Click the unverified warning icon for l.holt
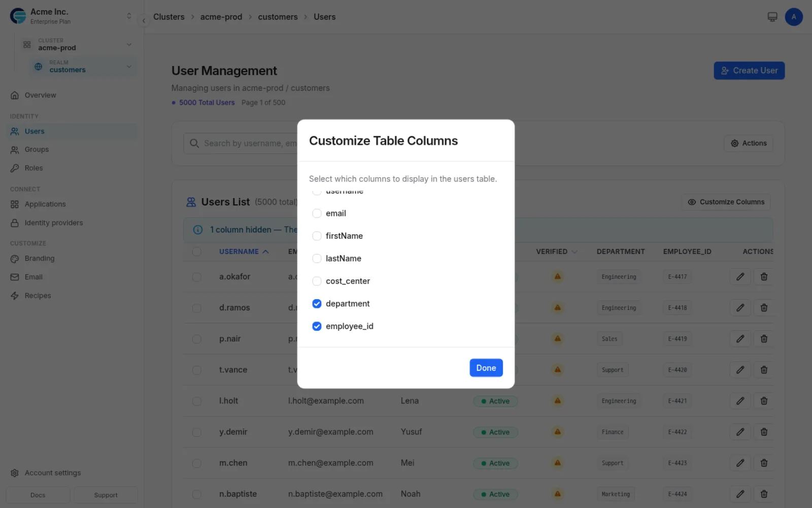The image size is (812, 508). pyautogui.click(x=557, y=401)
